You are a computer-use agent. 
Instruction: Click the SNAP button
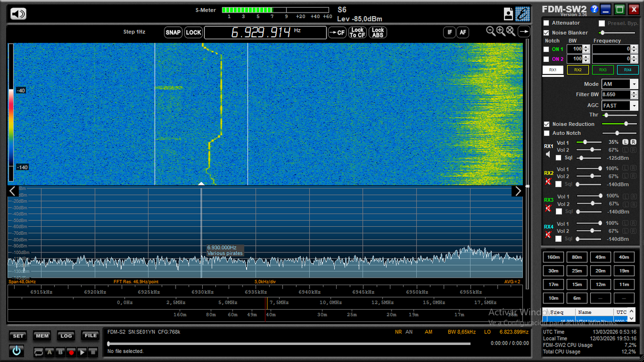(173, 32)
